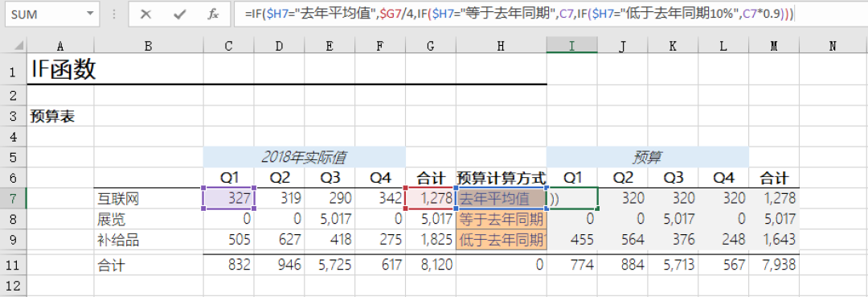Select column M header
Screen dimensions: 868x297
coord(774,46)
